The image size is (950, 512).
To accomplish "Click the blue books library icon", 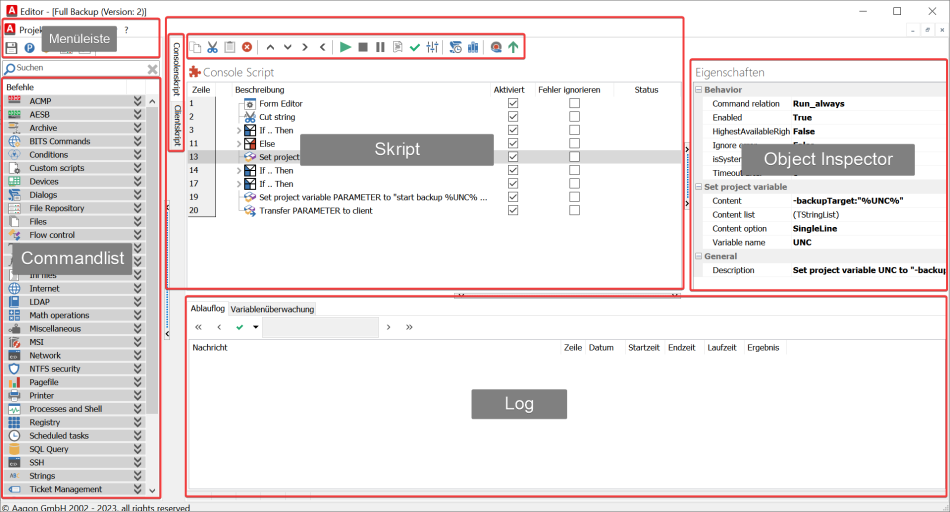I will point(473,47).
